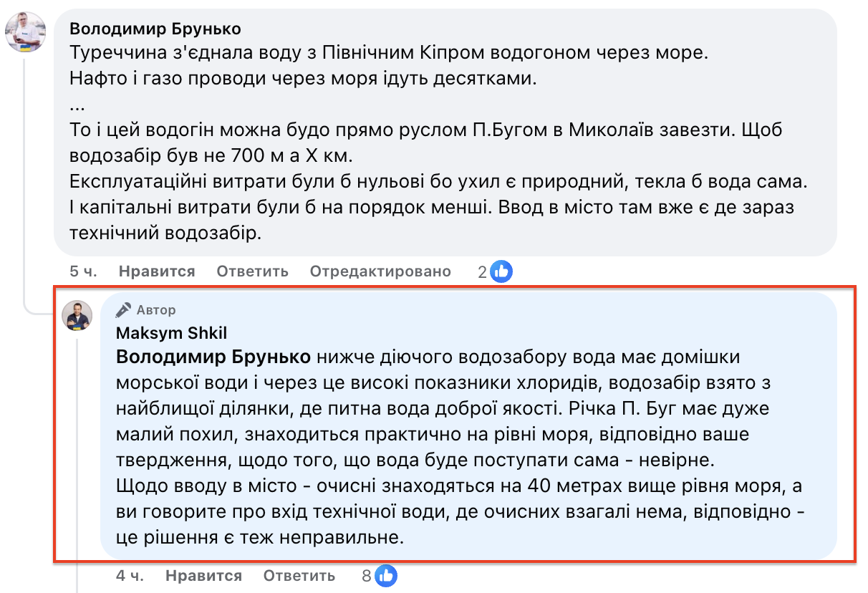Image resolution: width=868 pixels, height=593 pixels.
Task: Open Володимир Брунько's profile picture
Action: pos(26,32)
